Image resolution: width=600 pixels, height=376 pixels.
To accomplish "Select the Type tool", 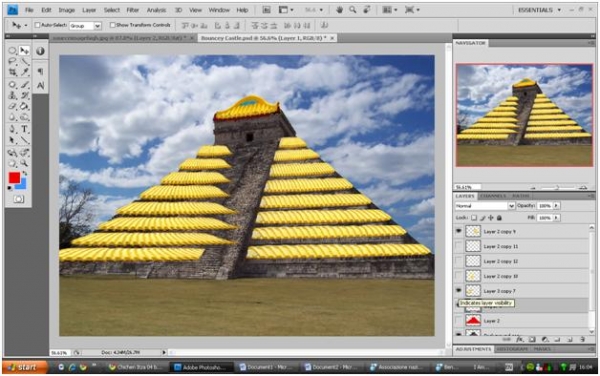I will pos(25,129).
